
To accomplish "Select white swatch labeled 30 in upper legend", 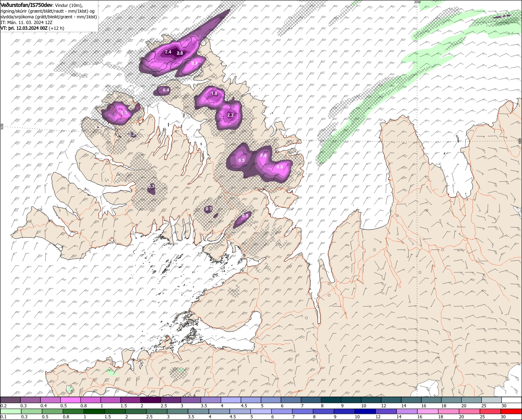I will coord(511,400).
